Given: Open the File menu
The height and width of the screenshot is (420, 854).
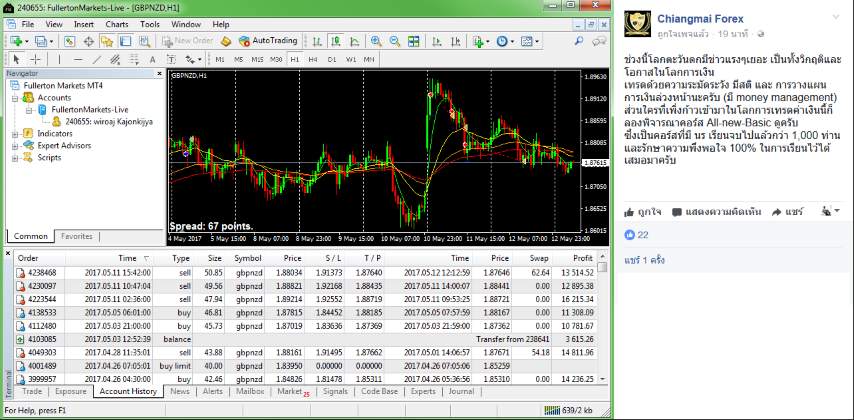Looking at the screenshot, I should pos(27,25).
